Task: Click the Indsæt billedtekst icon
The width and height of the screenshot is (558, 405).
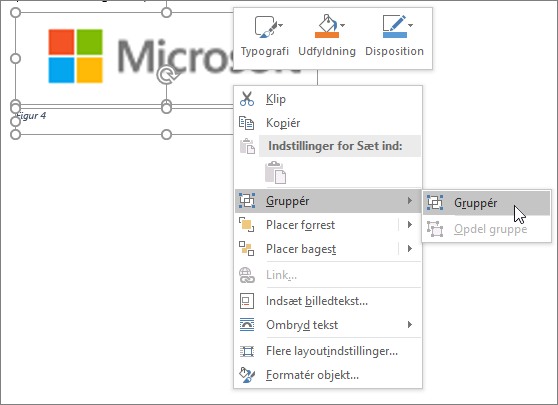Action: (247, 301)
